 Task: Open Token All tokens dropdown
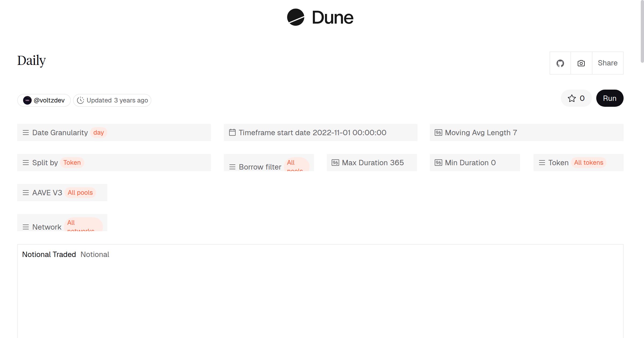(x=588, y=163)
